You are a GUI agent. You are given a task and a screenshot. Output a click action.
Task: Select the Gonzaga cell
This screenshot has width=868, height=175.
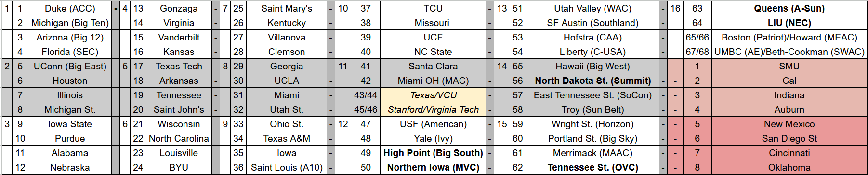(x=179, y=8)
